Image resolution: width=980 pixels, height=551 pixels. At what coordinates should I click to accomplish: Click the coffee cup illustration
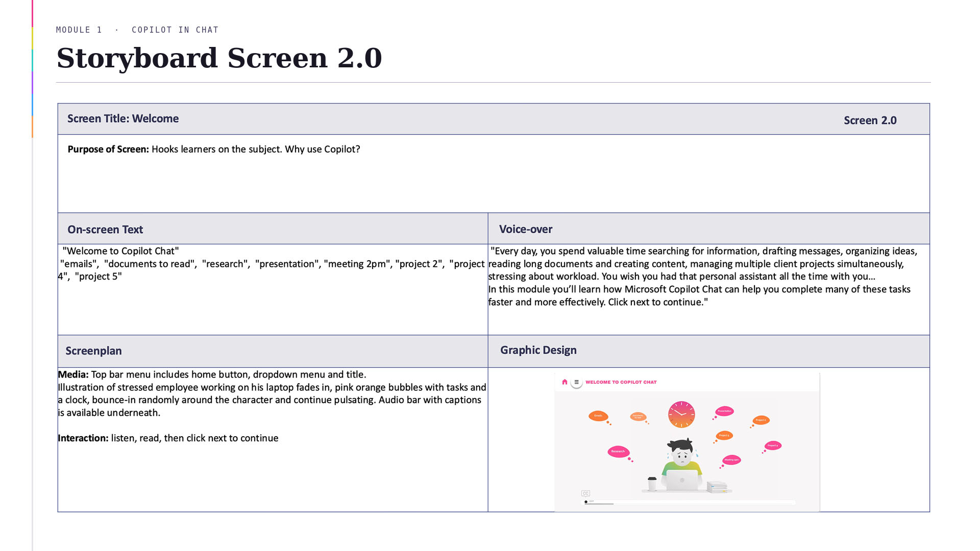coord(652,484)
